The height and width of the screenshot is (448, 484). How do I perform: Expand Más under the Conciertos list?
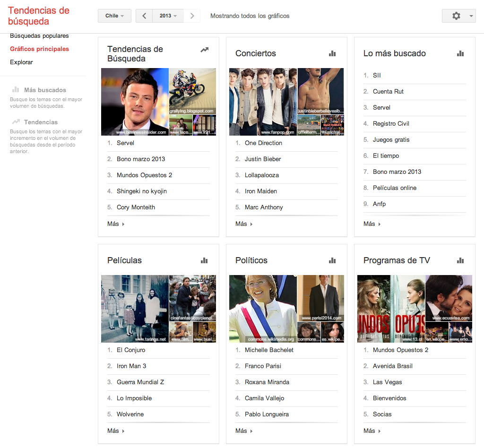[x=243, y=224]
